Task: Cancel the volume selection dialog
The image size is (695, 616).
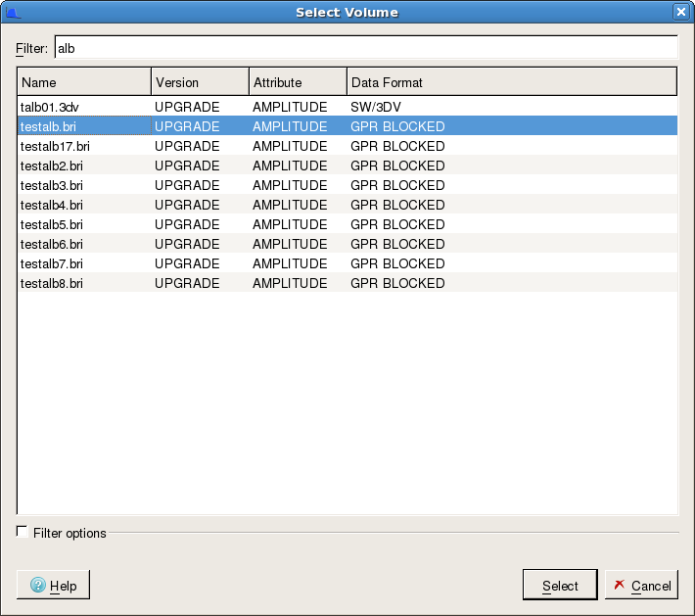Action: [x=641, y=586]
